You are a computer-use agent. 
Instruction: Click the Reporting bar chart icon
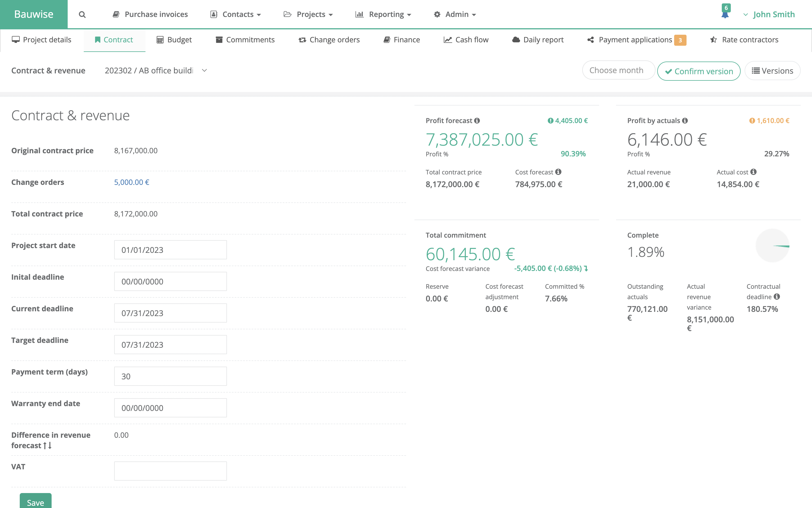click(359, 14)
